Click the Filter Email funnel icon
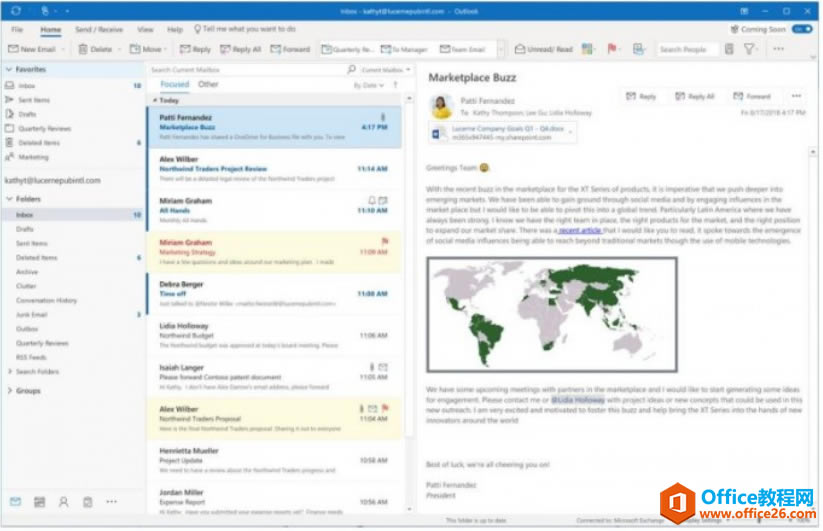Viewport: 823px width, 531px height. point(749,49)
